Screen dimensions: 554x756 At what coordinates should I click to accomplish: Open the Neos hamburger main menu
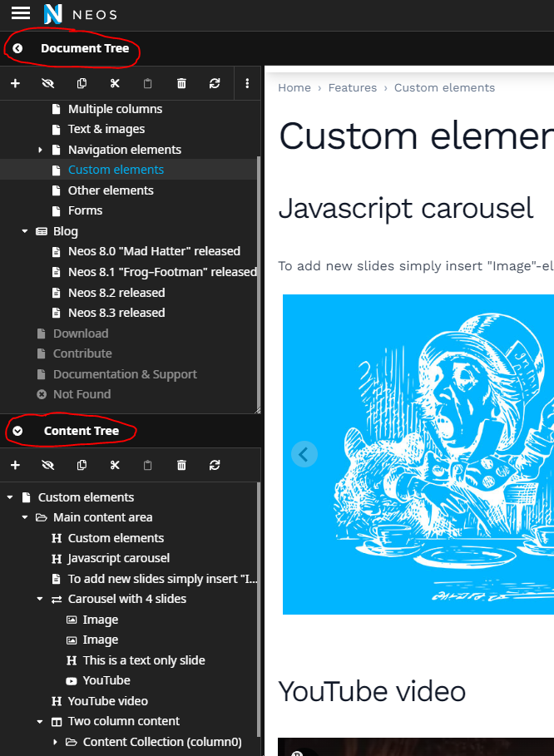click(21, 13)
